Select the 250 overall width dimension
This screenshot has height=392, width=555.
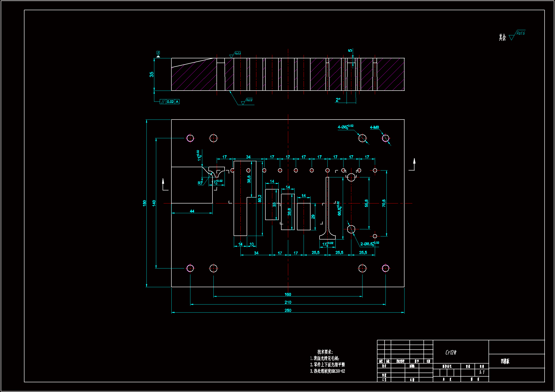[288, 310]
